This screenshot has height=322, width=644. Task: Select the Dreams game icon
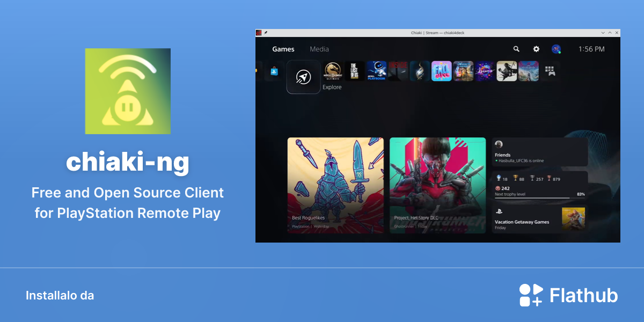coord(485,71)
